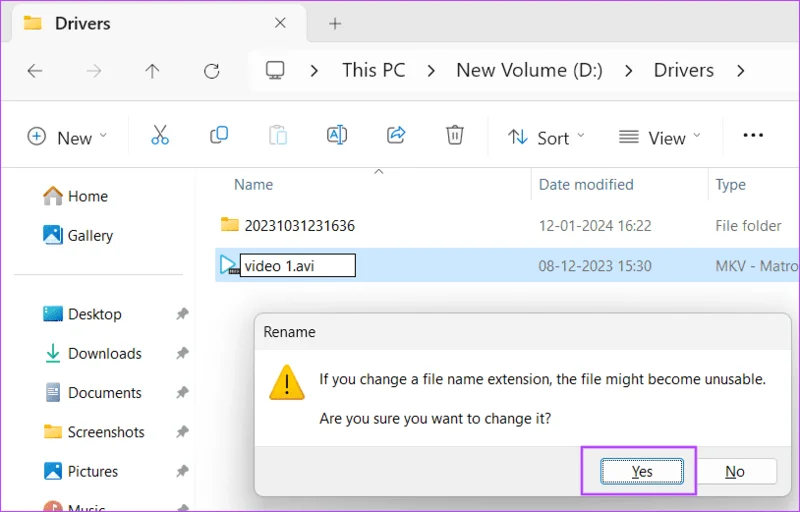Image resolution: width=800 pixels, height=512 pixels.
Task: Click inside the video 1.avi rename field
Action: [298, 265]
